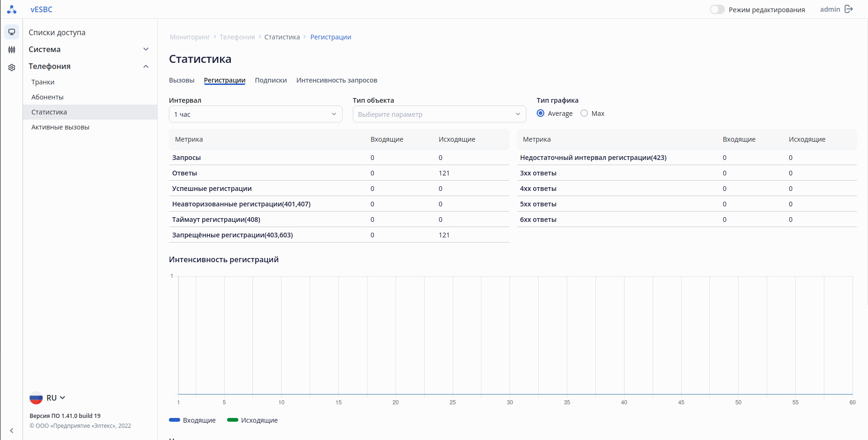Screen dimensions: 868x440
Task: Open the settings gear icon in sidebar
Action: pyautogui.click(x=12, y=68)
